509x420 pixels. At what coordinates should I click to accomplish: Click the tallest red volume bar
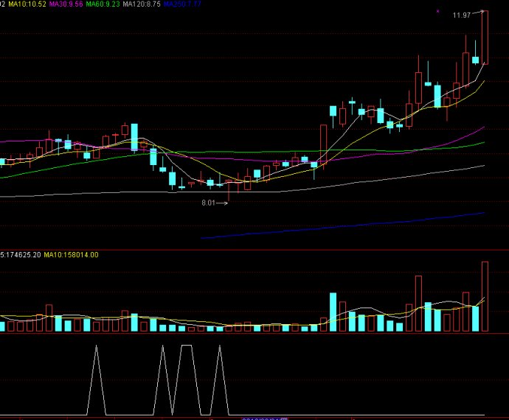click(485, 296)
